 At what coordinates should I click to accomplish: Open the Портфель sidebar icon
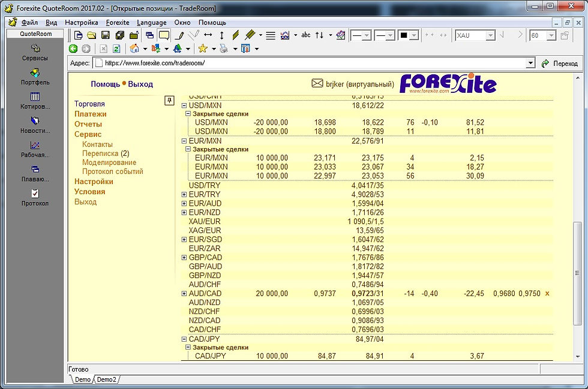(x=35, y=77)
